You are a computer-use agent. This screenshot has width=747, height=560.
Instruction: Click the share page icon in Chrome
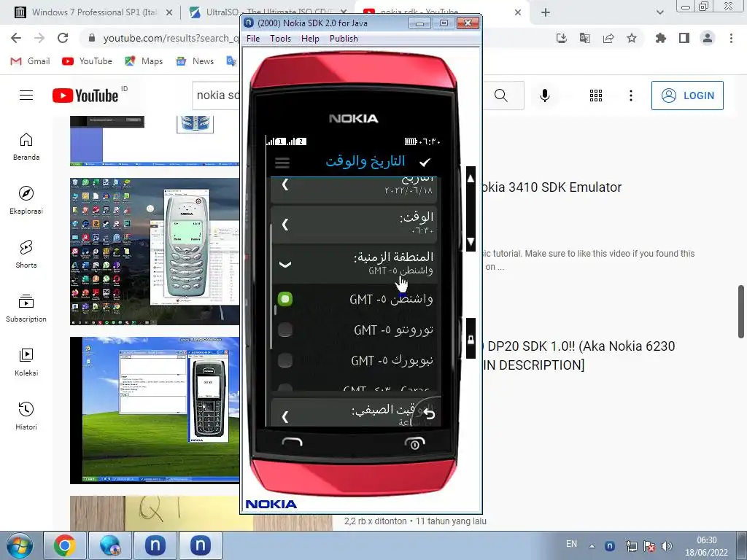[x=608, y=38]
